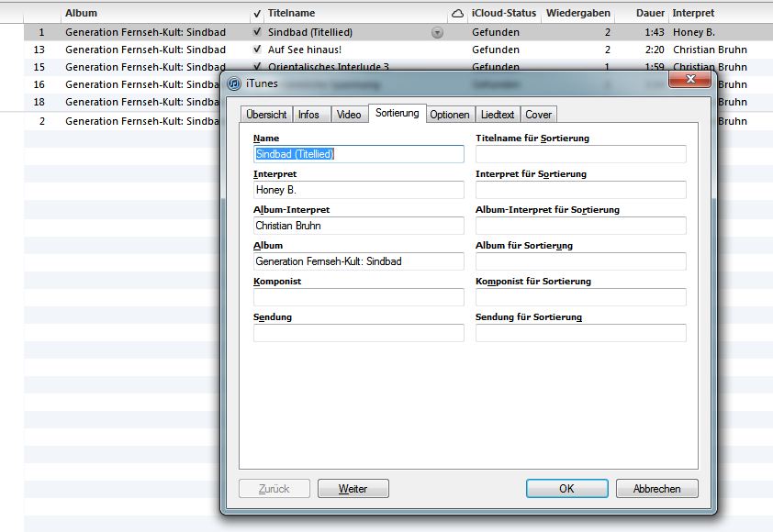
Task: Click the Album-Interpret für Sortierung field
Action: pos(581,226)
